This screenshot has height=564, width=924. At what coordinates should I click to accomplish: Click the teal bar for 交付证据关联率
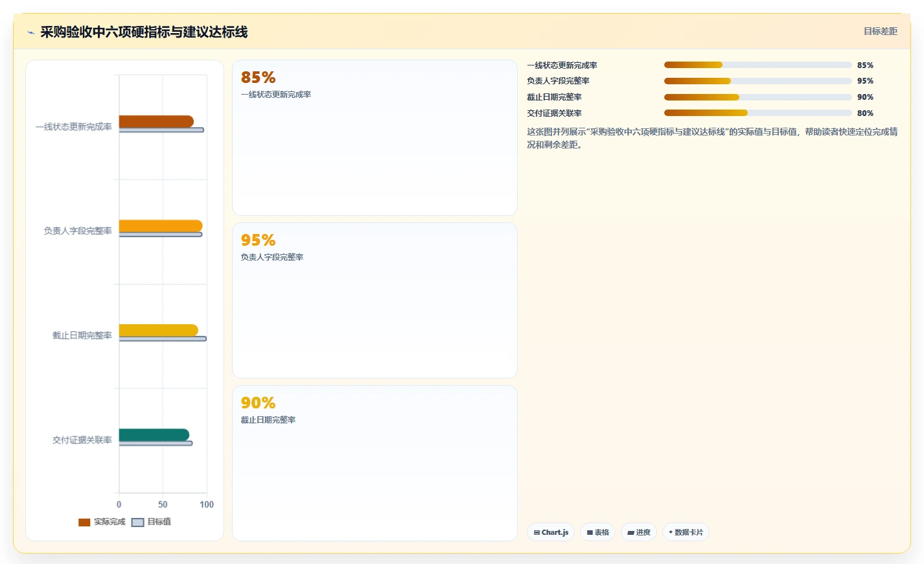tap(154, 434)
